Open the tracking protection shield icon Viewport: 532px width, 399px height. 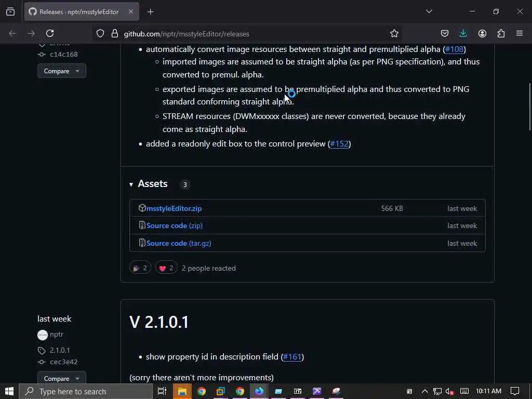point(100,33)
